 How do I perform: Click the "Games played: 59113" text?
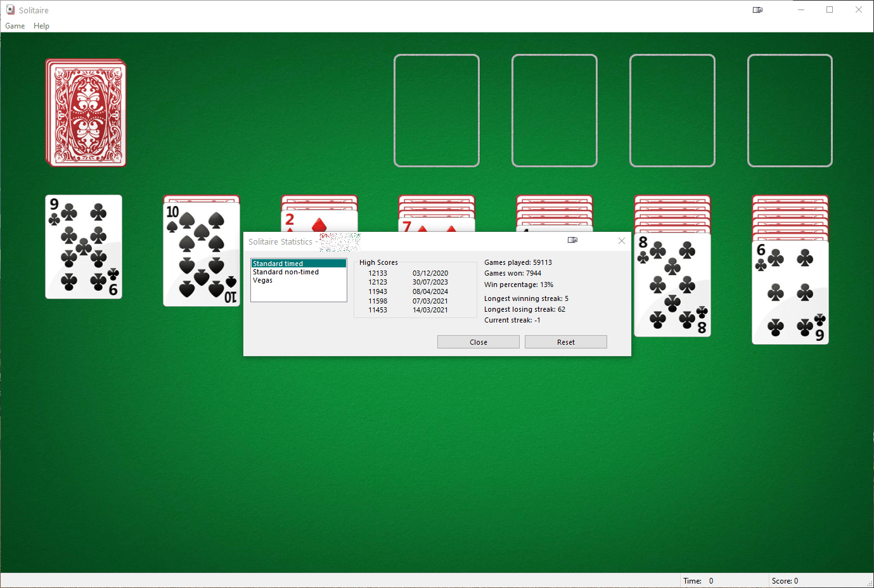click(518, 262)
